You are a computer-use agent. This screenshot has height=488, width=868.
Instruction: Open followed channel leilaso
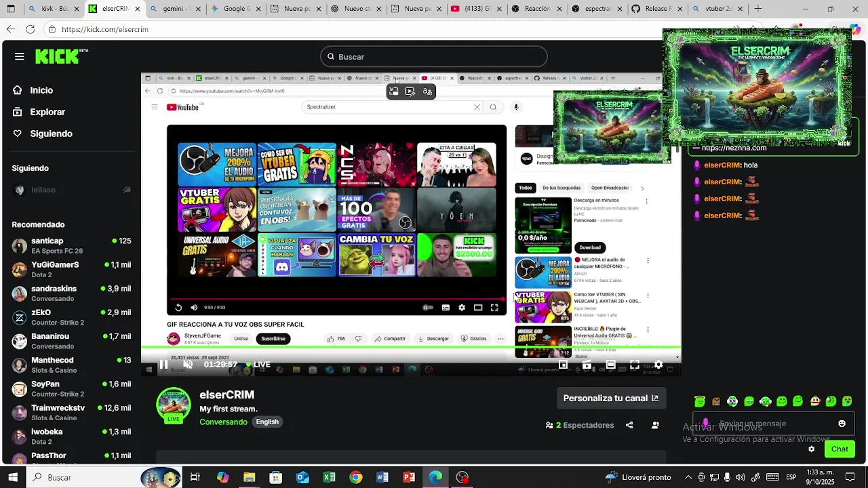pyautogui.click(x=71, y=190)
